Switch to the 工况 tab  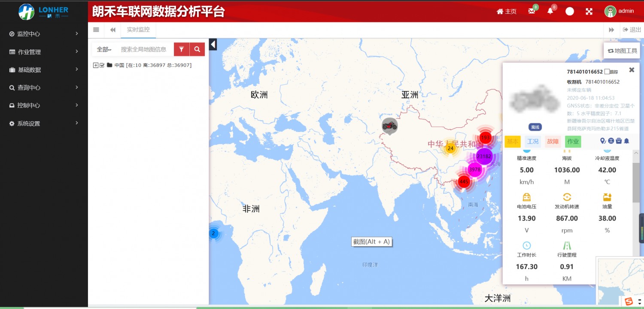tap(532, 141)
